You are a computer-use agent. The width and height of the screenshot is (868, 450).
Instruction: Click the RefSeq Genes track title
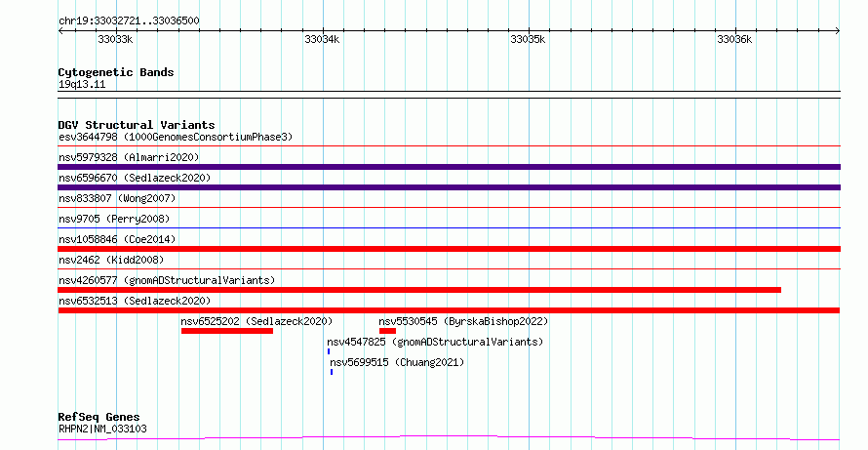99,418
